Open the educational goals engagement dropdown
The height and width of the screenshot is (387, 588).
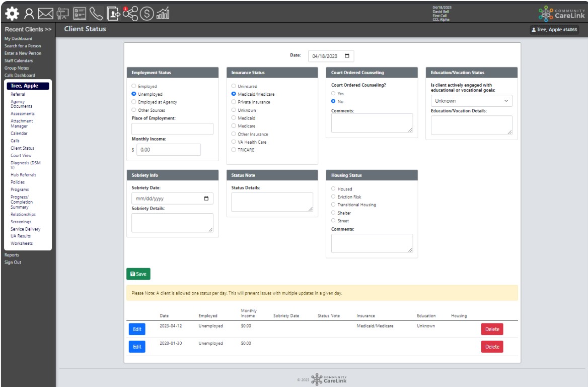(471, 101)
